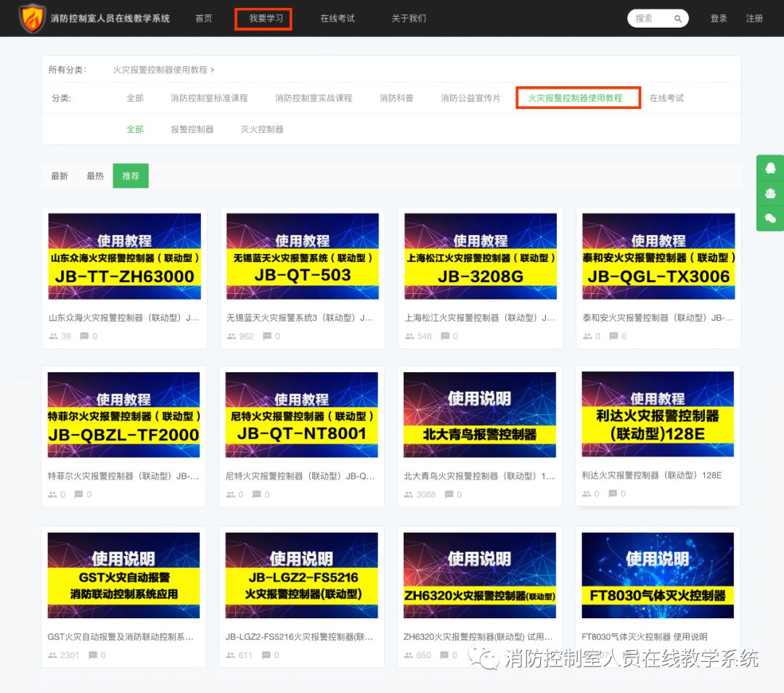784x693 pixels.
Task: Click learner icon on 利达 128E card
Action: click(587, 493)
